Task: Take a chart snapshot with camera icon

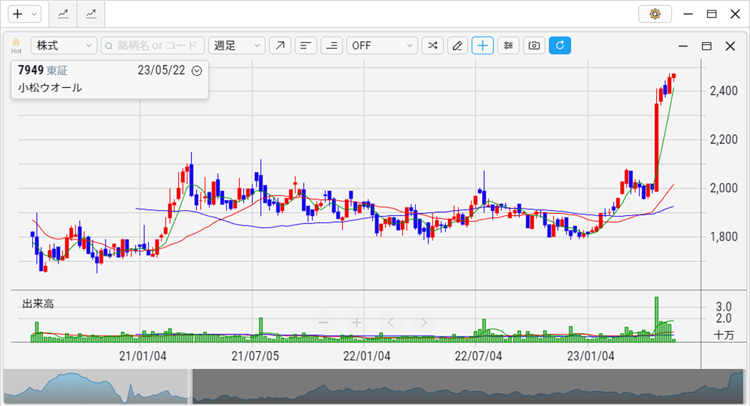Action: [x=535, y=46]
